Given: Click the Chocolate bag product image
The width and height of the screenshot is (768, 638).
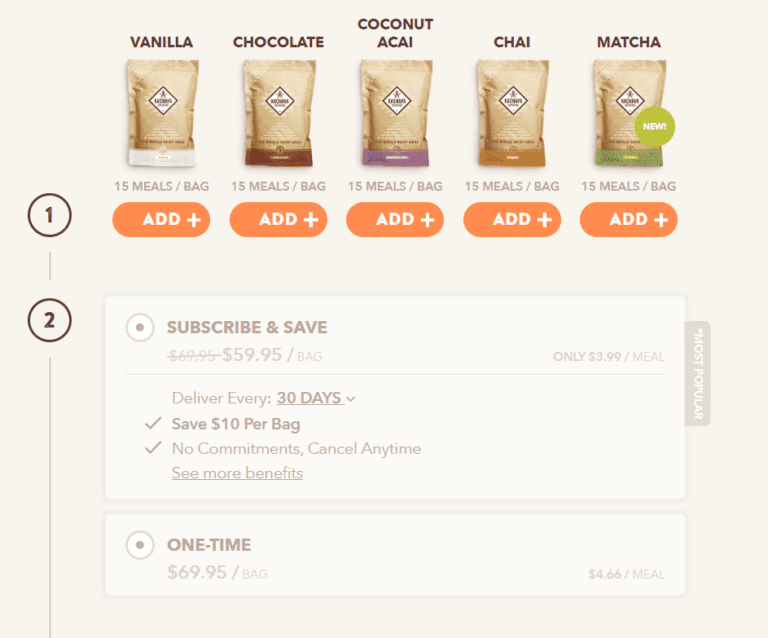Looking at the screenshot, I should 279,112.
